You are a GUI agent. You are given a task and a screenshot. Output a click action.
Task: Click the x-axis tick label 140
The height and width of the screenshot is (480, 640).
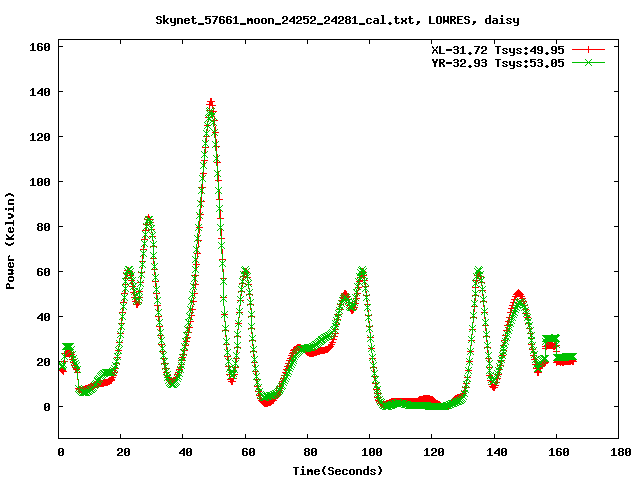tap(496, 452)
